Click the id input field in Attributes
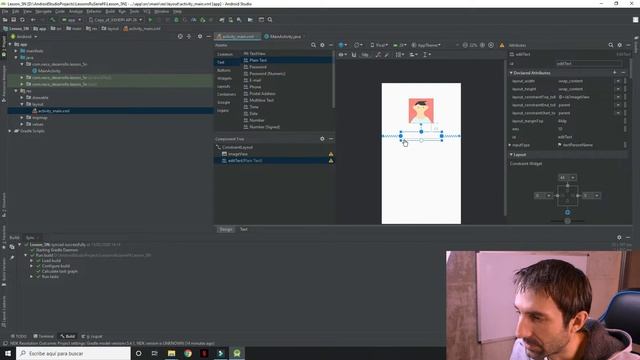 (x=589, y=63)
